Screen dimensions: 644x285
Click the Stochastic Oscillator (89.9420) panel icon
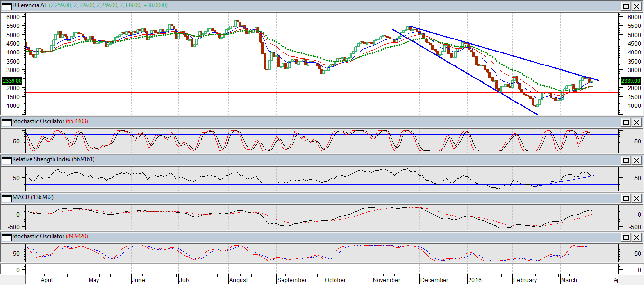pos(6,237)
